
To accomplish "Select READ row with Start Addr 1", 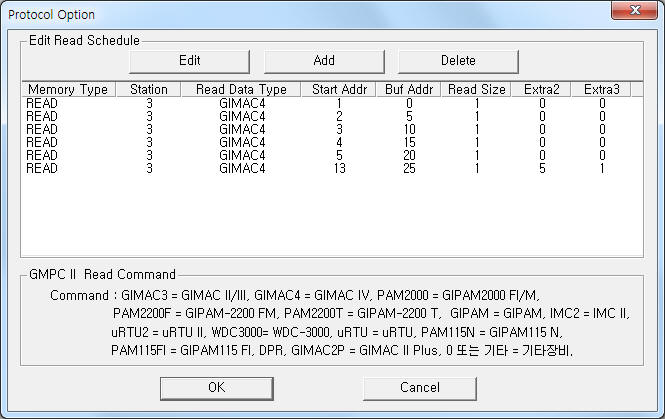I will 332,103.
